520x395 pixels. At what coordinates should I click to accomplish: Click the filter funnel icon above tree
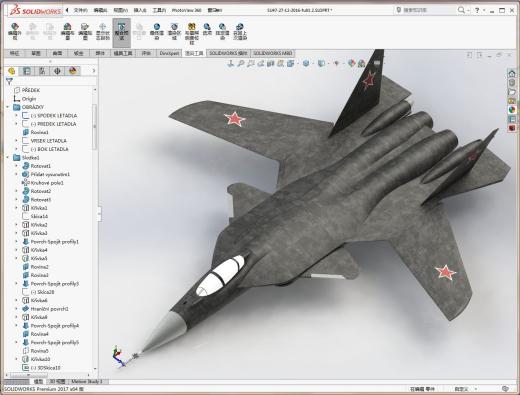click(9, 81)
